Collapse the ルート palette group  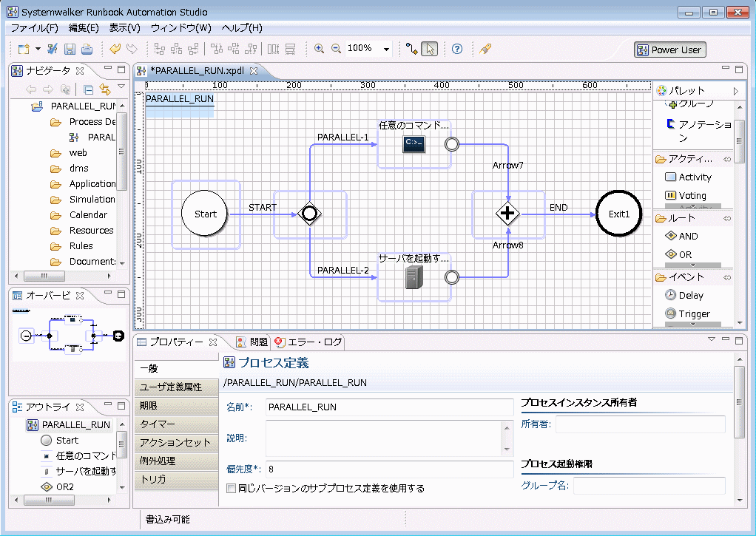point(675,218)
